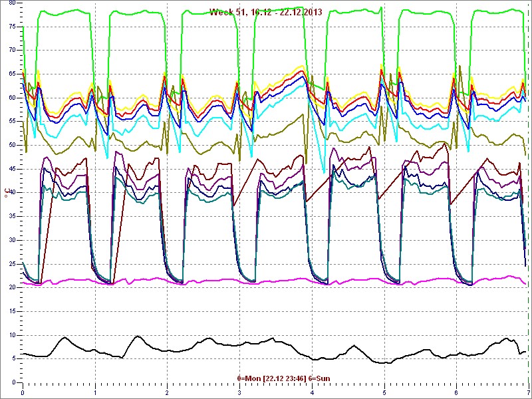This screenshot has height=399, width=532.
Task: Select the y-axis label 20
Action: [x=12, y=288]
